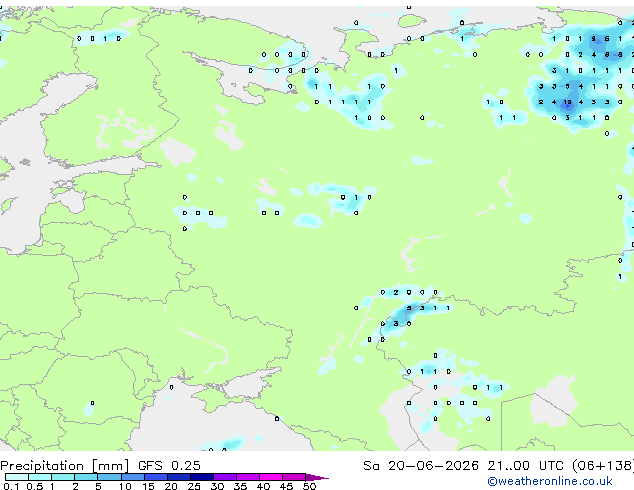Click the '(06+138)' forecast run label
The width and height of the screenshot is (634, 490).
click(x=603, y=466)
